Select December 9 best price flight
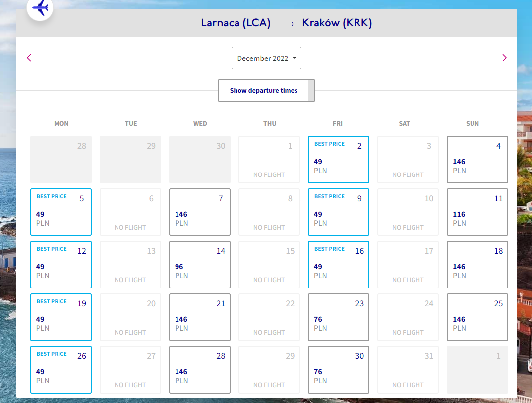Viewport: 532px width, 403px height. pos(338,212)
